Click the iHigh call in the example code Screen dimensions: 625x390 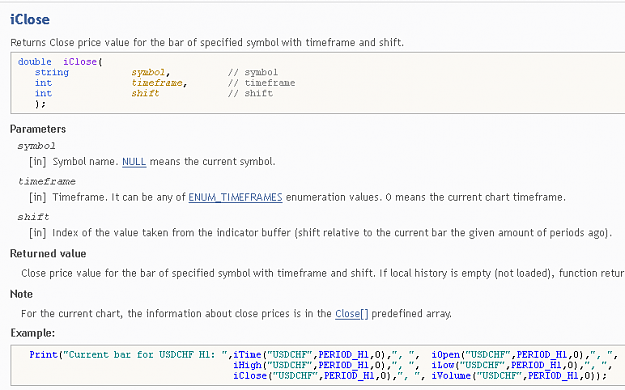pos(247,365)
